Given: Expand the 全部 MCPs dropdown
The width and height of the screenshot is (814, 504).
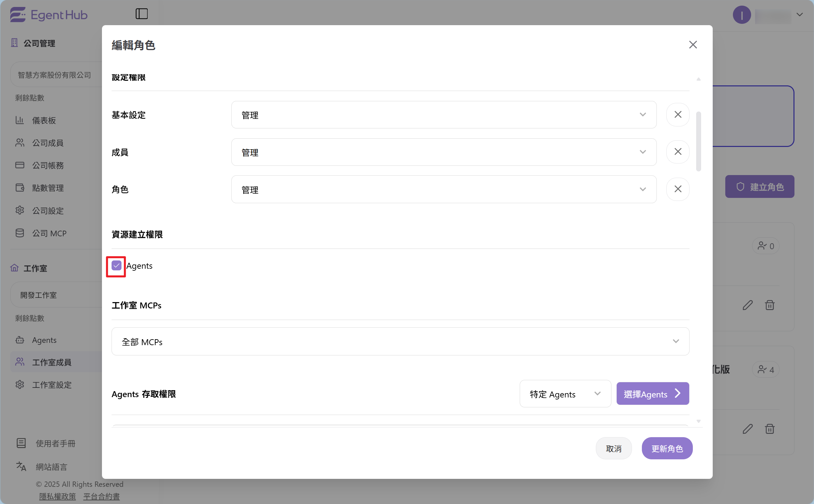Looking at the screenshot, I should tap(400, 341).
